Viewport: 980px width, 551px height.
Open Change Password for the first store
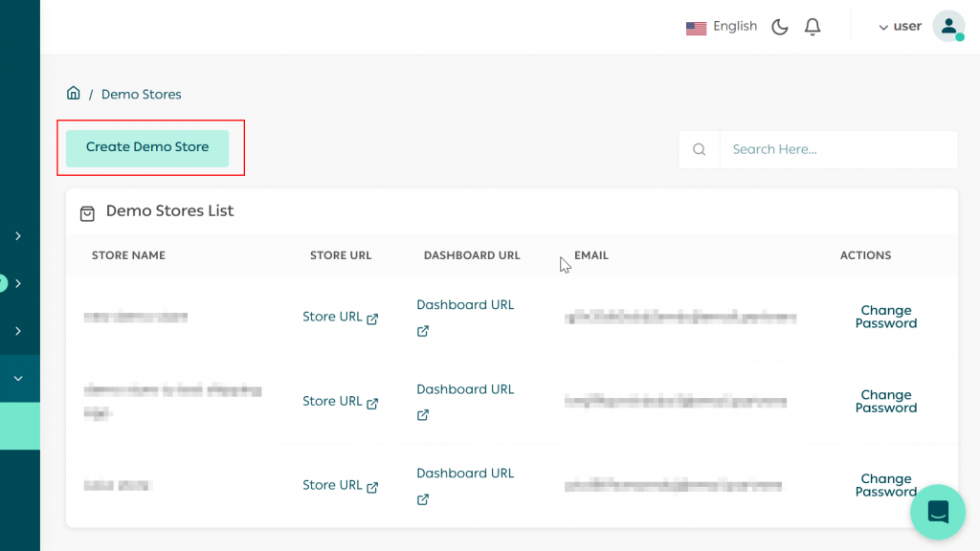pyautogui.click(x=886, y=317)
